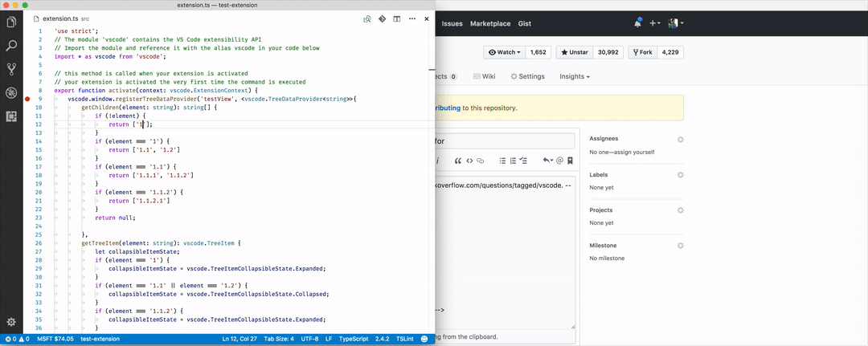Change Tab Size: 4 in status bar
The width and height of the screenshot is (868, 346).
(x=279, y=339)
